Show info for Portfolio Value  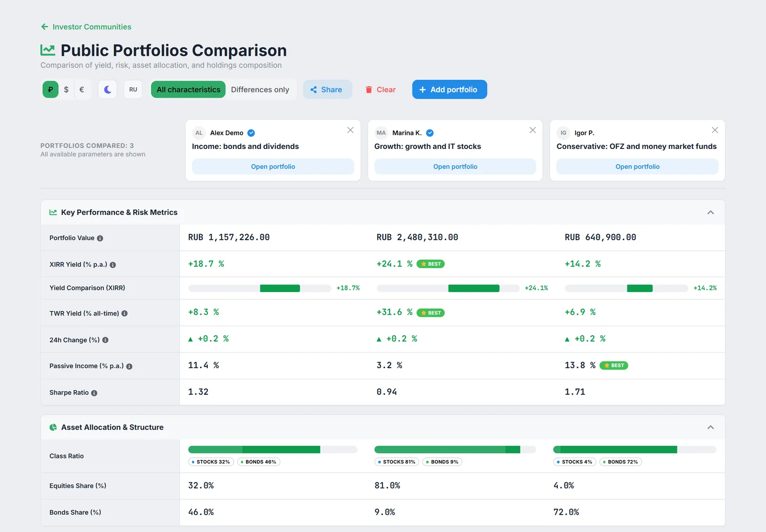coord(100,238)
